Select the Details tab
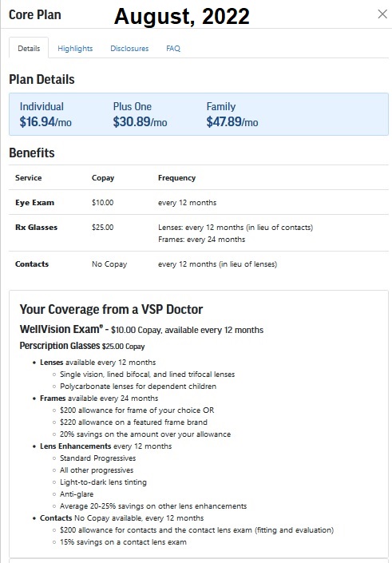Viewport: 392px width, 563px height. click(29, 48)
